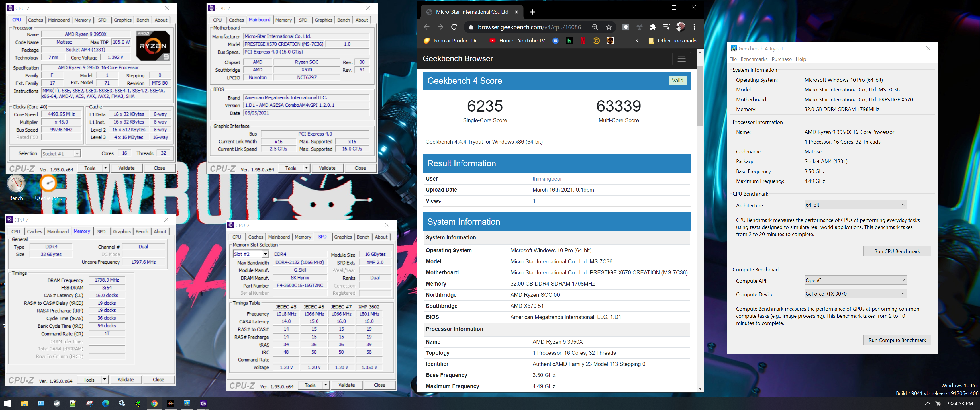Open the zoom magnifier icon in address bar
Image resolution: width=980 pixels, height=410 pixels.
(x=595, y=27)
